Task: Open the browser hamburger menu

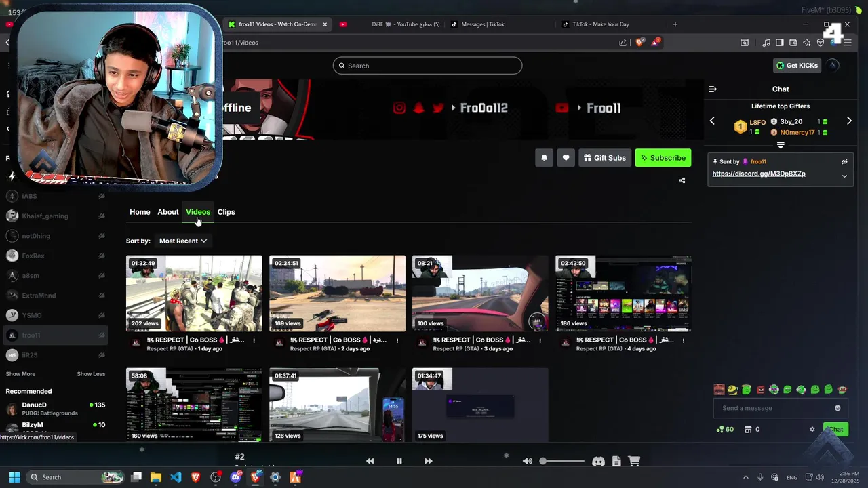Action: pos(848,43)
